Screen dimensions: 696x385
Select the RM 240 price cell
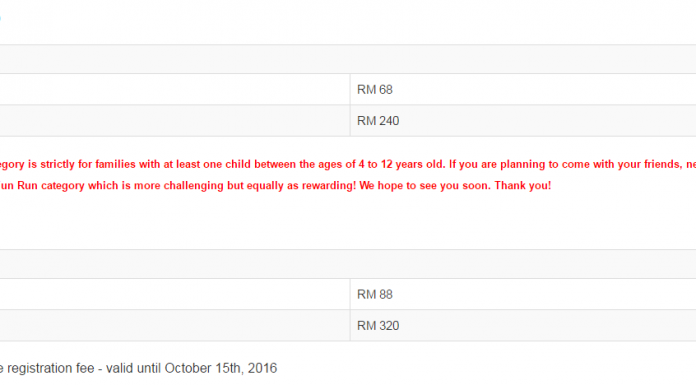coord(523,121)
